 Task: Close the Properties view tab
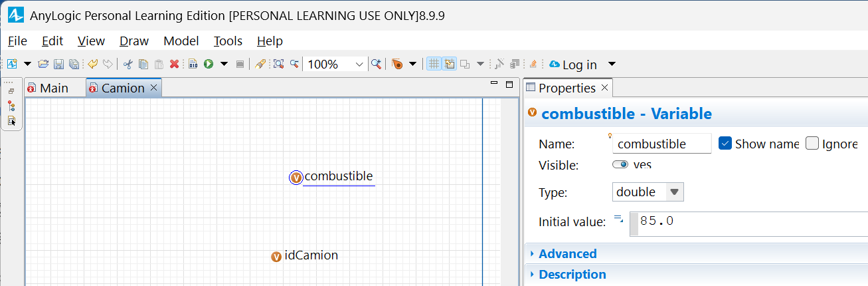point(604,88)
